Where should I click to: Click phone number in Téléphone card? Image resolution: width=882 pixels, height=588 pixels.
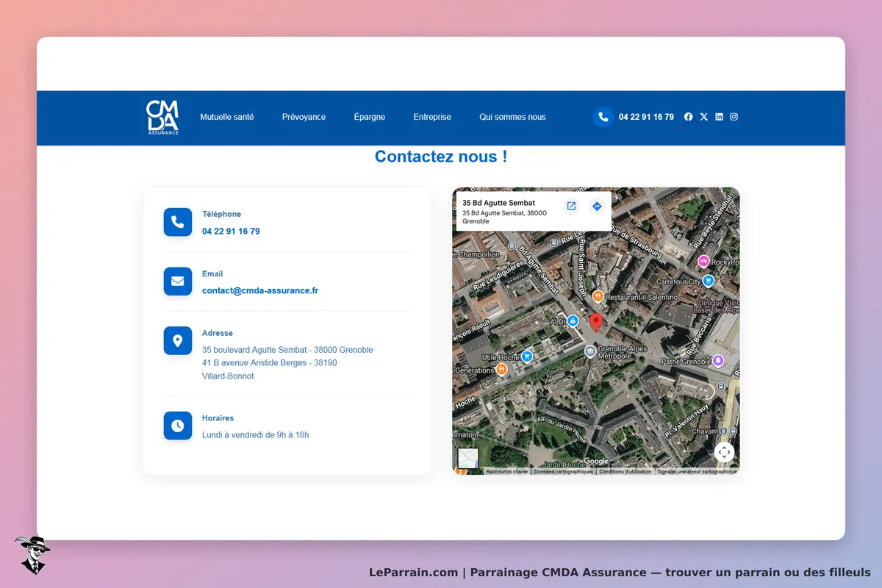click(x=231, y=231)
